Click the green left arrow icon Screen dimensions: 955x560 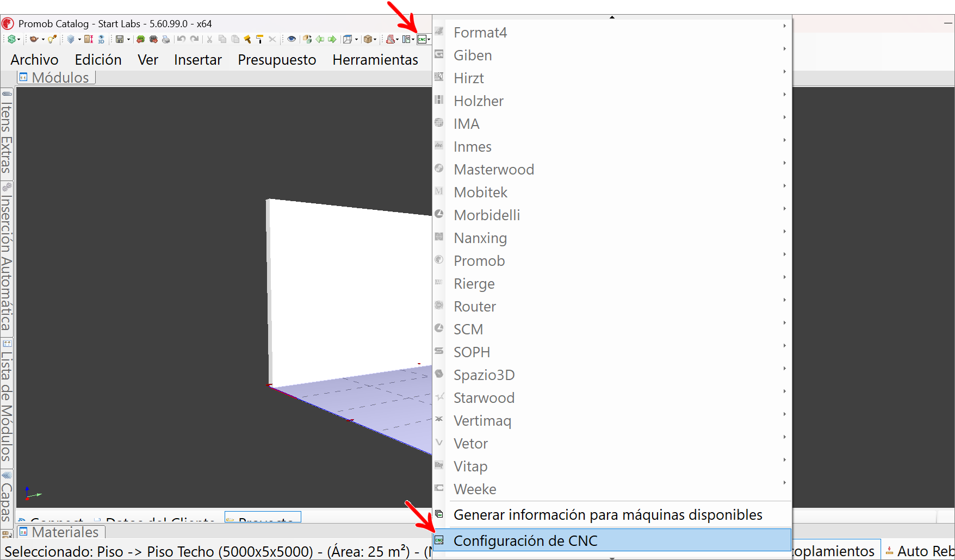[x=320, y=39]
